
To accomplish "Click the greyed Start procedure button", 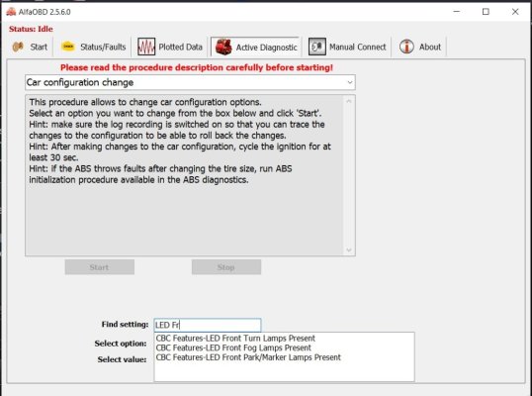I will pyautogui.click(x=100, y=267).
